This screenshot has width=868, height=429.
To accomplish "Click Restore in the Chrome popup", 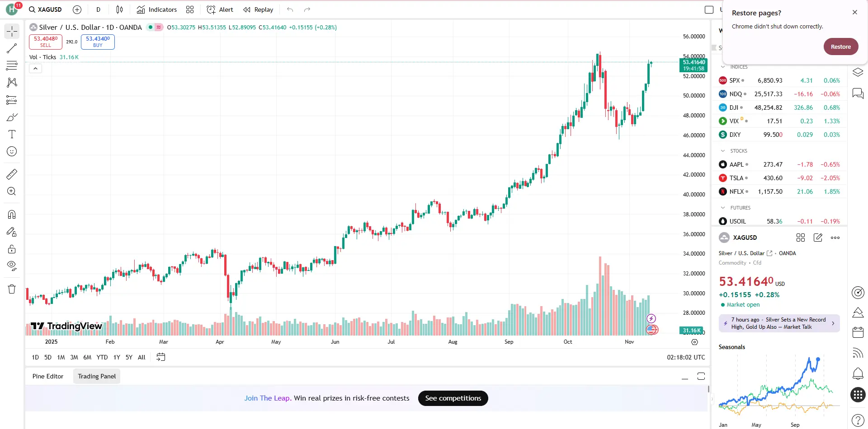I will click(840, 47).
